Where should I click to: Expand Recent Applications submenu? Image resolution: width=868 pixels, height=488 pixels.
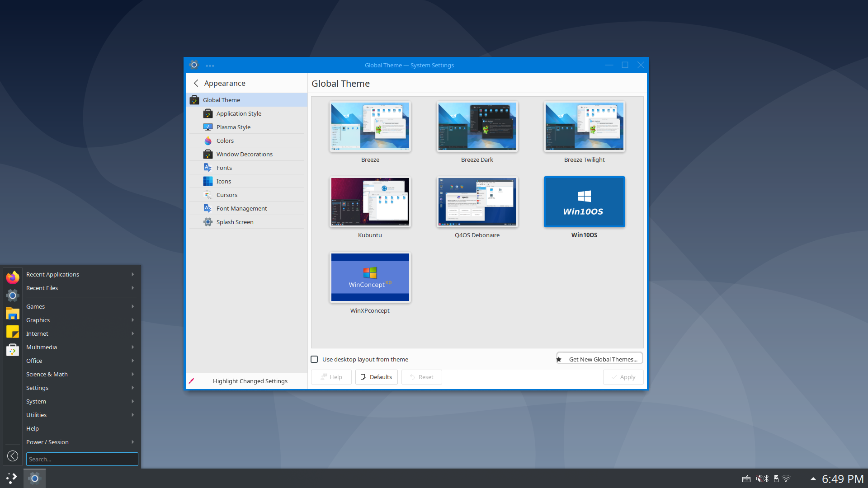(x=81, y=274)
